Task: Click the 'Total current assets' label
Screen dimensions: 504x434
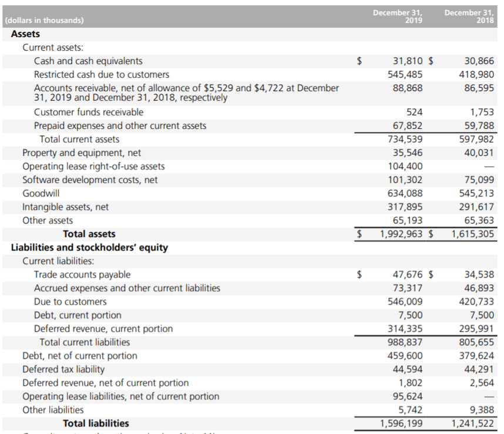Action: pos(79,139)
